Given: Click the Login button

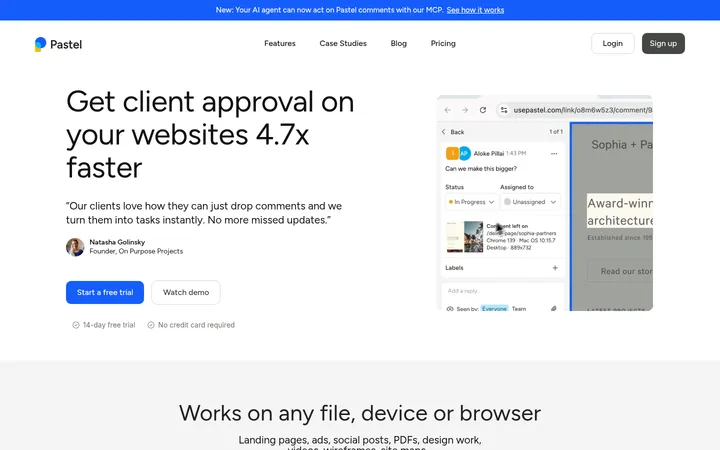Looking at the screenshot, I should click(x=613, y=44).
